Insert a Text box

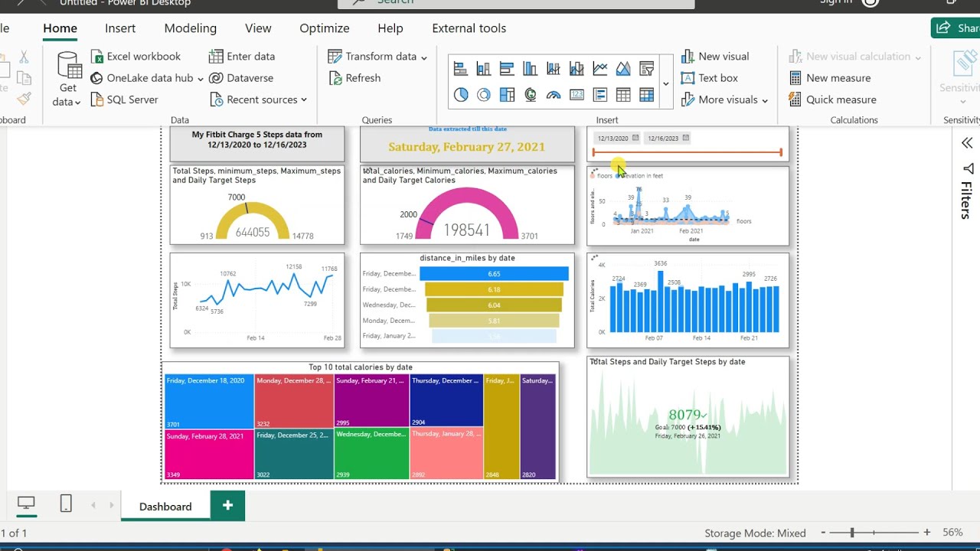(x=709, y=78)
